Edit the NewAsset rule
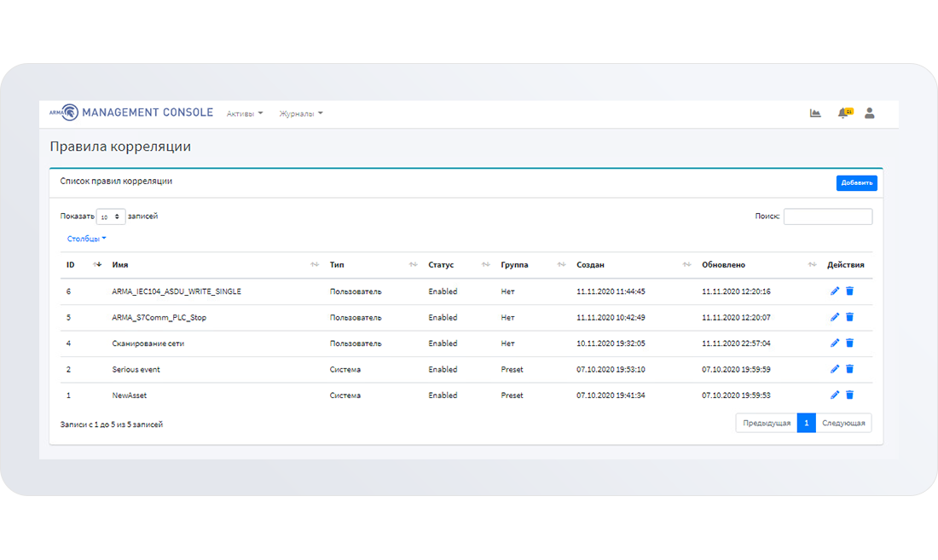 point(835,395)
